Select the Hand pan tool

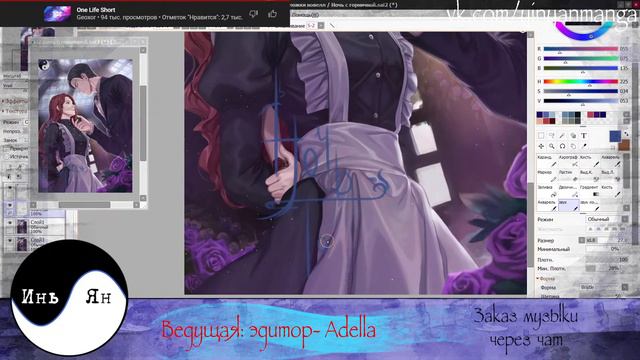point(573,146)
